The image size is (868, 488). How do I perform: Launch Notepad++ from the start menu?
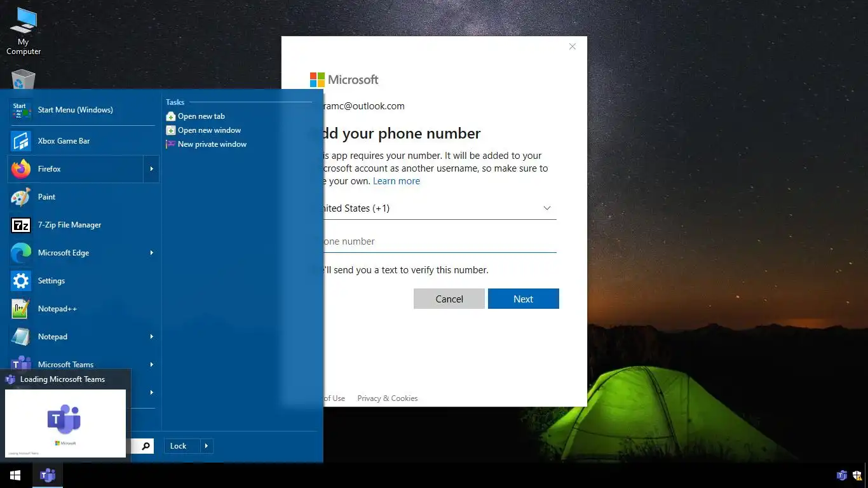83,309
